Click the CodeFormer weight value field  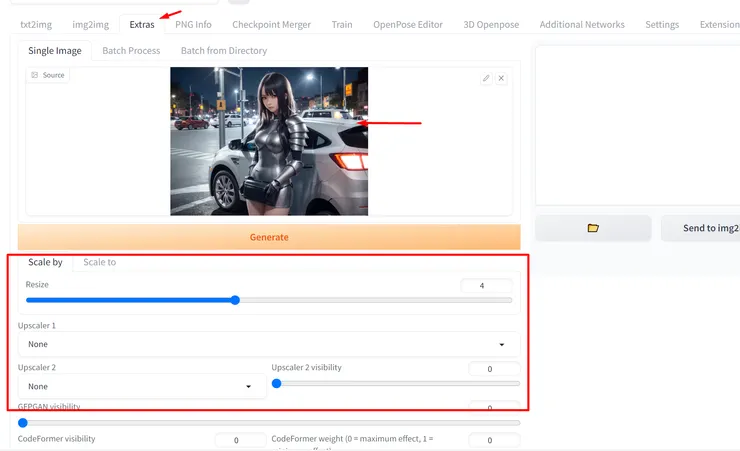point(494,440)
